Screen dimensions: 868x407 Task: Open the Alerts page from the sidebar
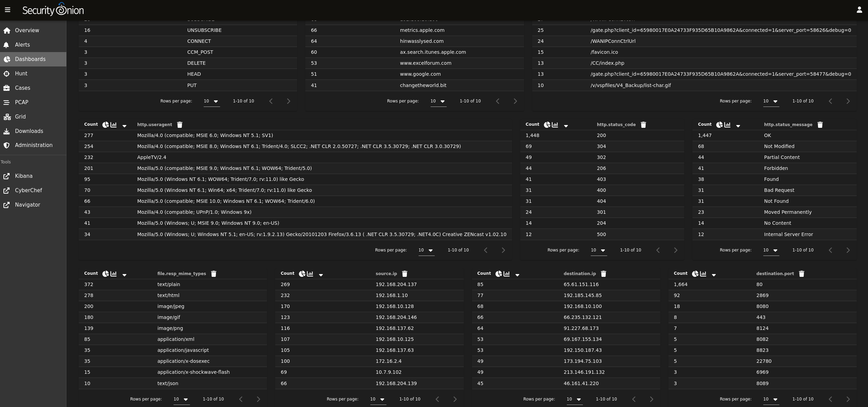click(x=22, y=45)
